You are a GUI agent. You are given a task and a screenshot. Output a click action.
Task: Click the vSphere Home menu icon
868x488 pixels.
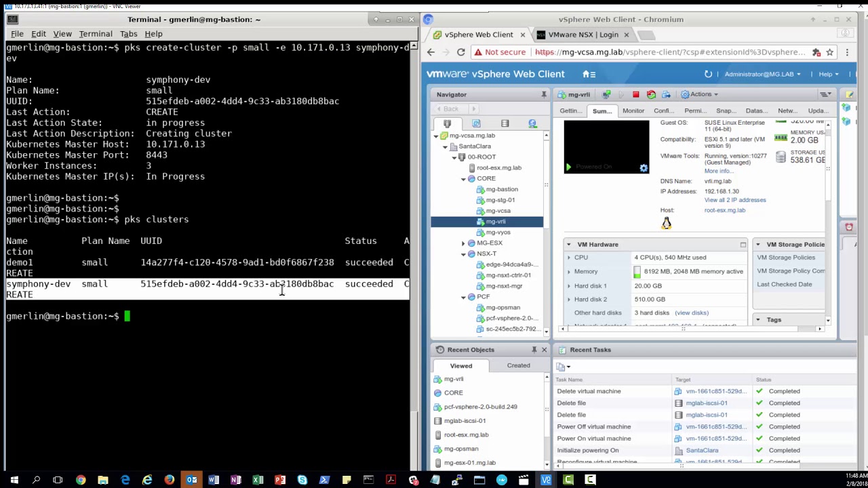point(589,74)
